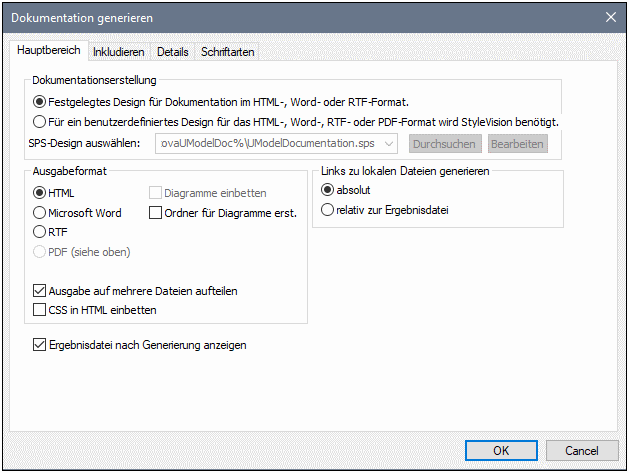The image size is (629, 473).
Task: Choose RTF output format
Action: [40, 232]
